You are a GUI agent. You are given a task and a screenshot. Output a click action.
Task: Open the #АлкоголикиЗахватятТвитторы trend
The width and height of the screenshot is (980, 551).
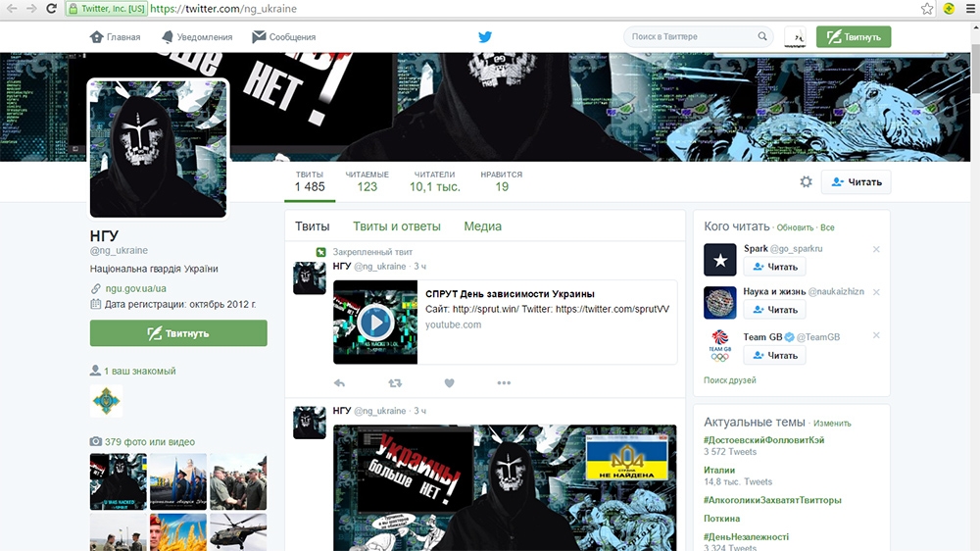[772, 500]
